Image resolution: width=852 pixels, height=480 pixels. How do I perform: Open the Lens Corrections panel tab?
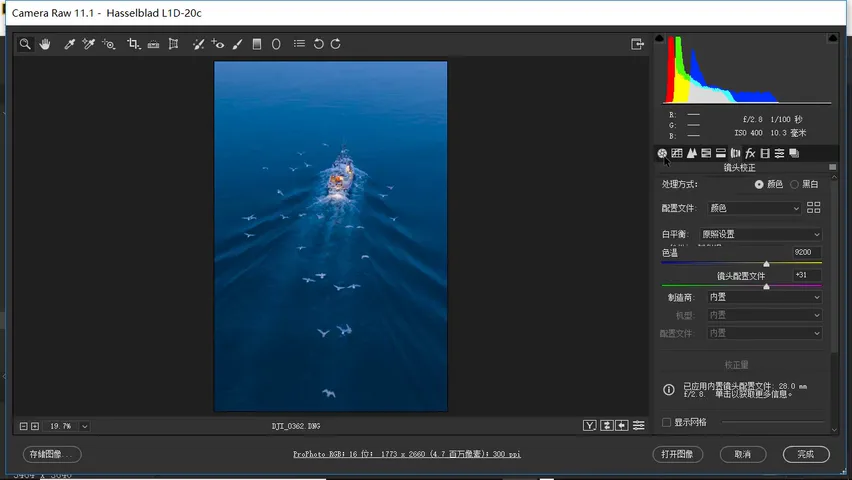[736, 153]
